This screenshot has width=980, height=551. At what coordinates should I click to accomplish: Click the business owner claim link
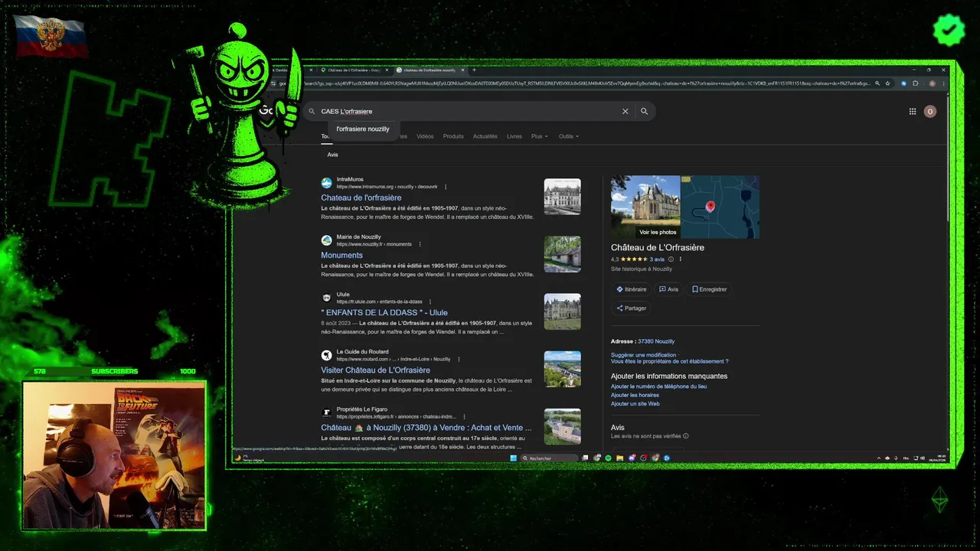click(x=670, y=361)
